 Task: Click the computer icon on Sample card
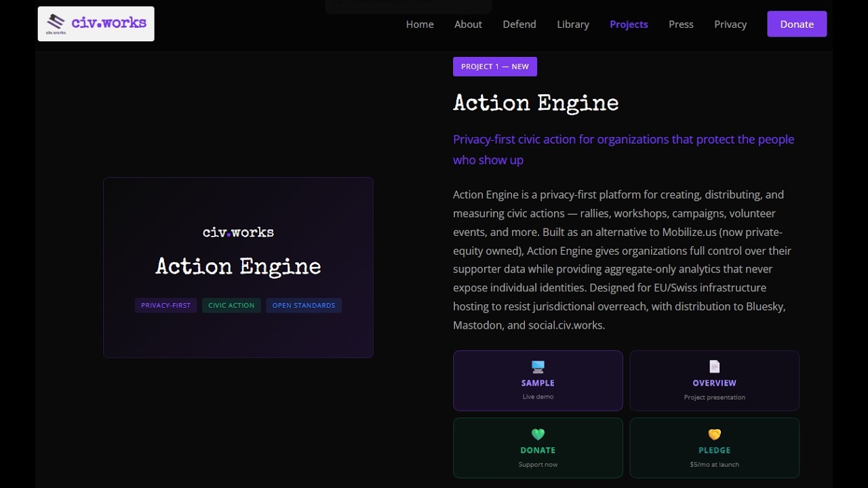coord(538,367)
